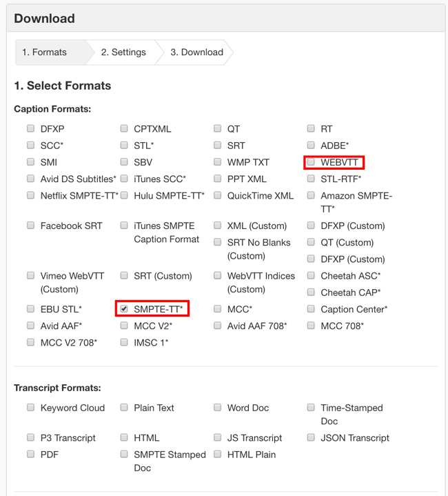
Task: Check the Word Doc transcript format
Action: pyautogui.click(x=218, y=408)
